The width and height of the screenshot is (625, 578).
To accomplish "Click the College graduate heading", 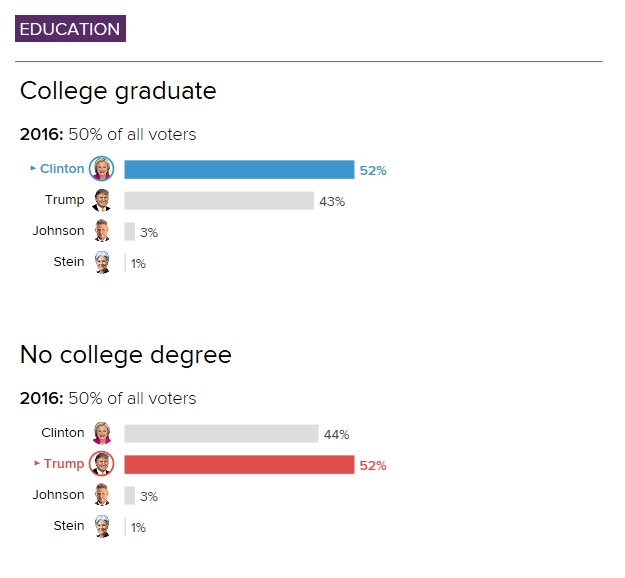I will coord(118,91).
